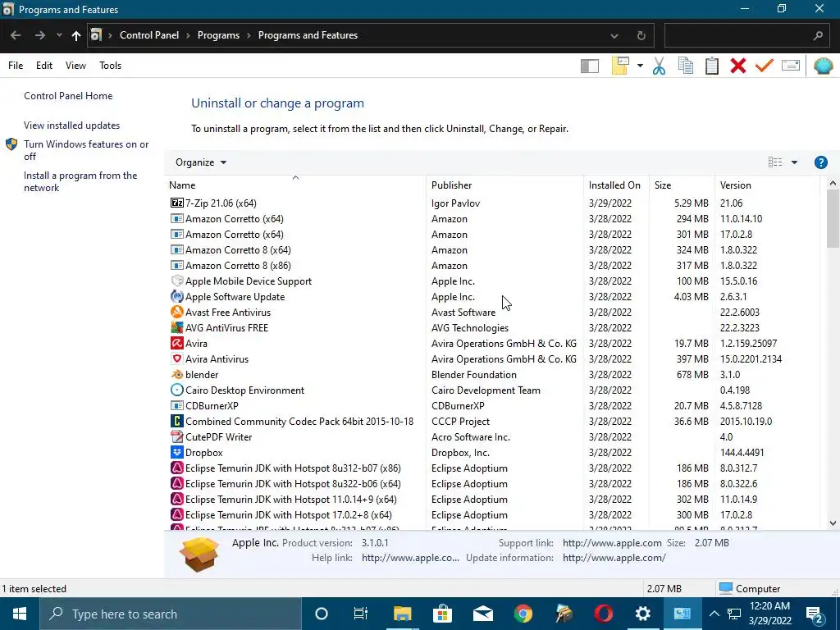Open Opera browser from the taskbar
The width and height of the screenshot is (840, 630).
pyautogui.click(x=603, y=614)
